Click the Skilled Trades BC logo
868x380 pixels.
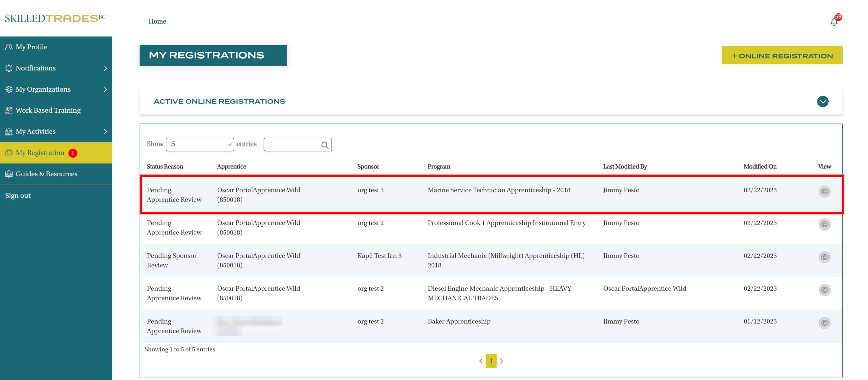point(55,18)
